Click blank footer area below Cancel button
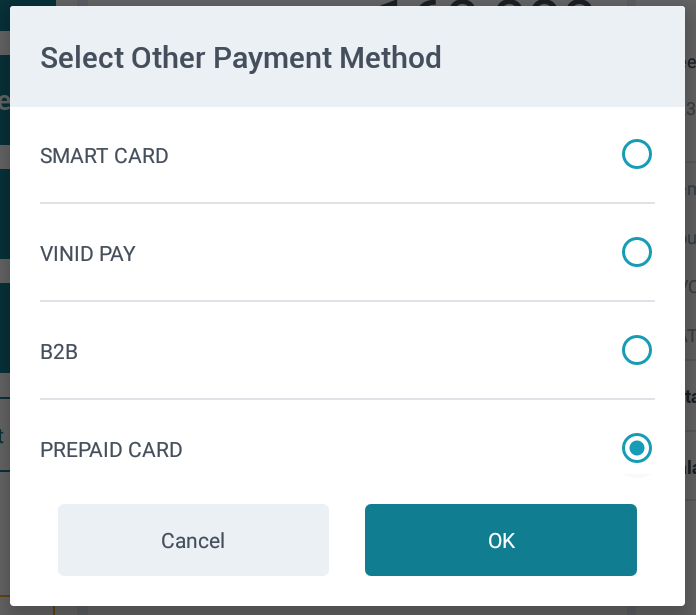 pos(193,592)
